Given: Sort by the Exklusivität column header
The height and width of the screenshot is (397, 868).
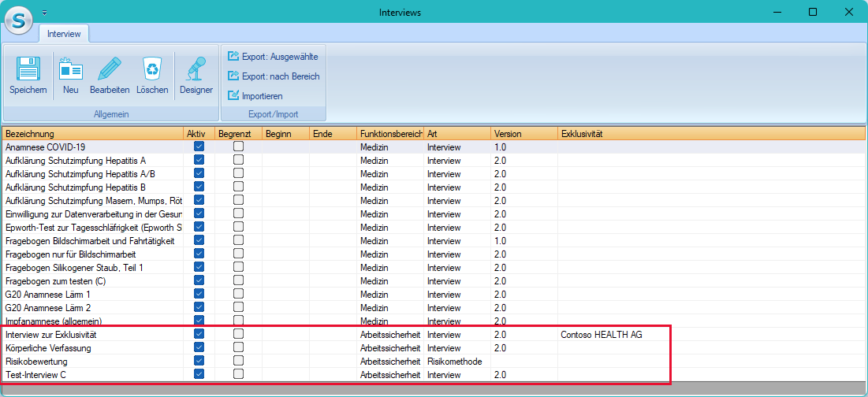Looking at the screenshot, I should pos(711,133).
